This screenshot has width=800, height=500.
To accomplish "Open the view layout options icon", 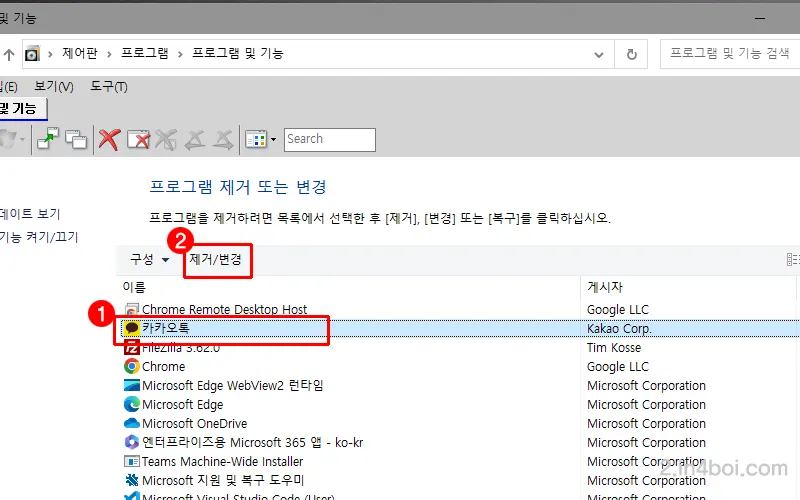I will [256, 139].
